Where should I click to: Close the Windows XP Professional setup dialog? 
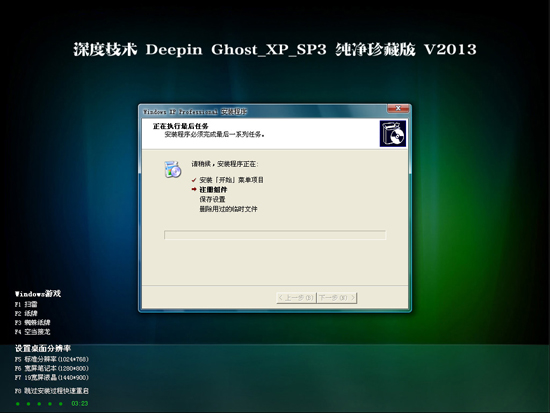(398, 108)
